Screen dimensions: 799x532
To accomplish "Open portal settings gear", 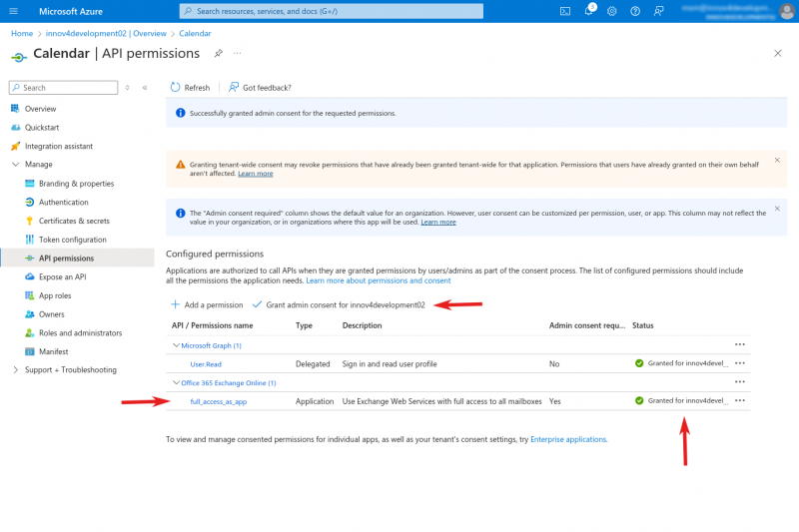I will click(612, 11).
